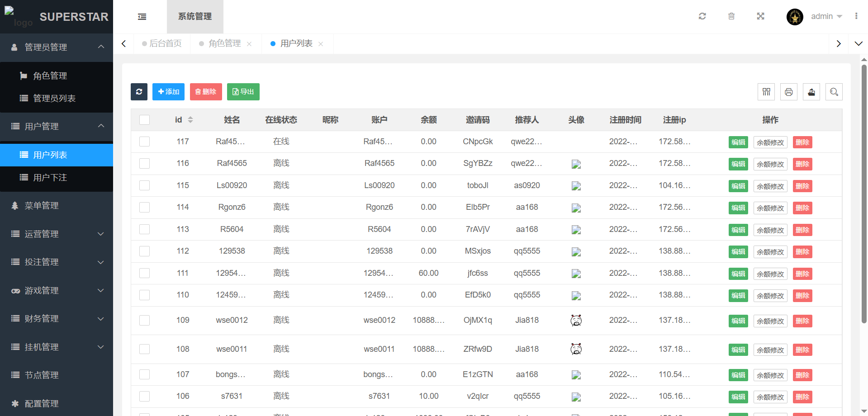Click the print table icon
The width and height of the screenshot is (868, 416).
788,92
